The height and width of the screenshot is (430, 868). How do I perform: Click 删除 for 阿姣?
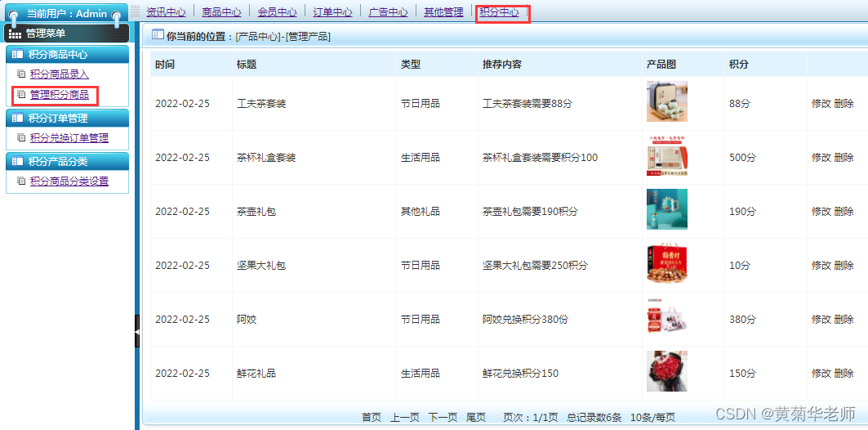844,319
